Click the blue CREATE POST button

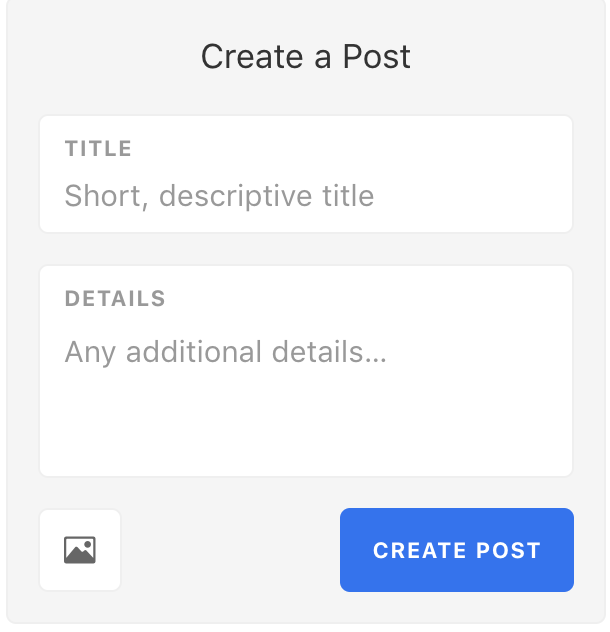457,550
